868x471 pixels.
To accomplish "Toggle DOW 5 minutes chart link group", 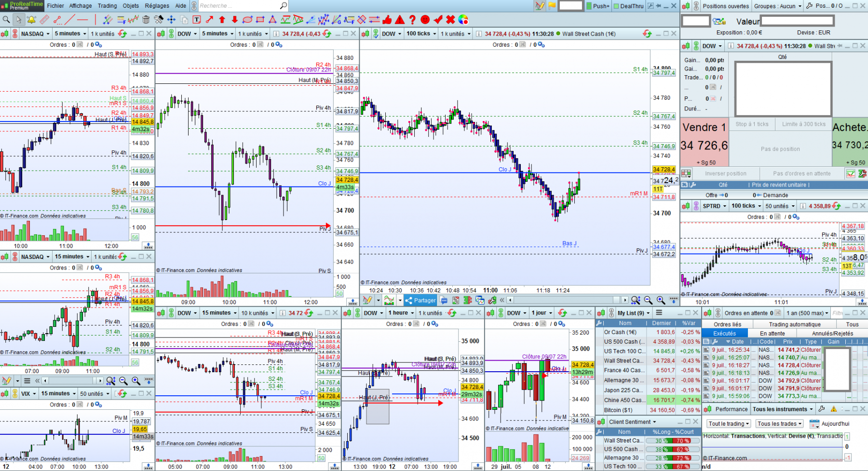I will (171, 34).
